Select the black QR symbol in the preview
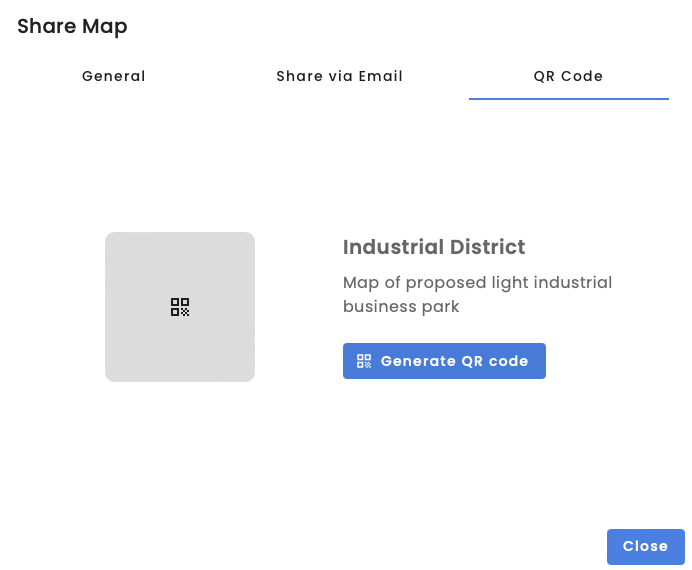 click(180, 307)
